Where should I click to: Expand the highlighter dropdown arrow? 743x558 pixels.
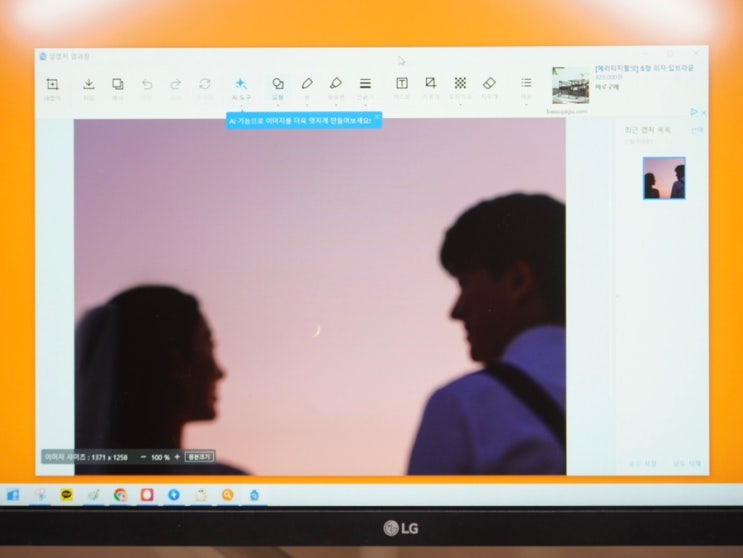point(336,105)
